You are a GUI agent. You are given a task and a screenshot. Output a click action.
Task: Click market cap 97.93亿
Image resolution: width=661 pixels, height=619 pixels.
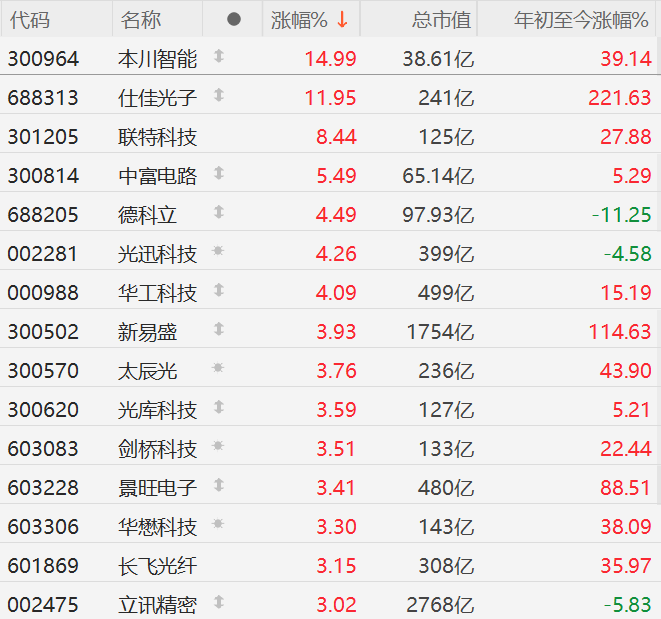438,215
